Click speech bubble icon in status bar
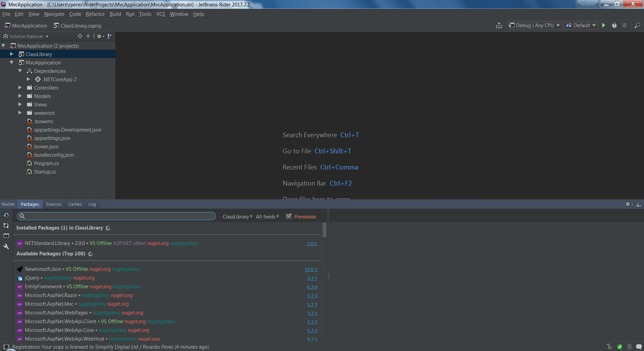The width and height of the screenshot is (644, 351). point(639,347)
